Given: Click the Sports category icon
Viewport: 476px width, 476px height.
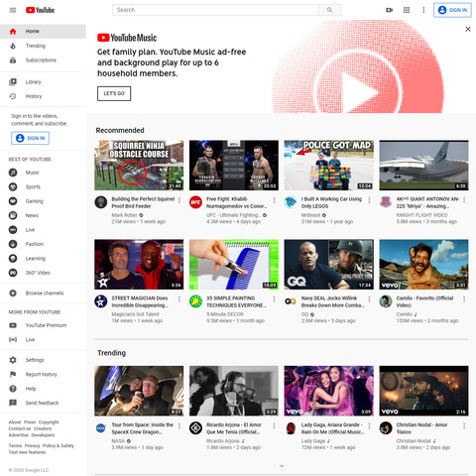Looking at the screenshot, I should pyautogui.click(x=13, y=186).
